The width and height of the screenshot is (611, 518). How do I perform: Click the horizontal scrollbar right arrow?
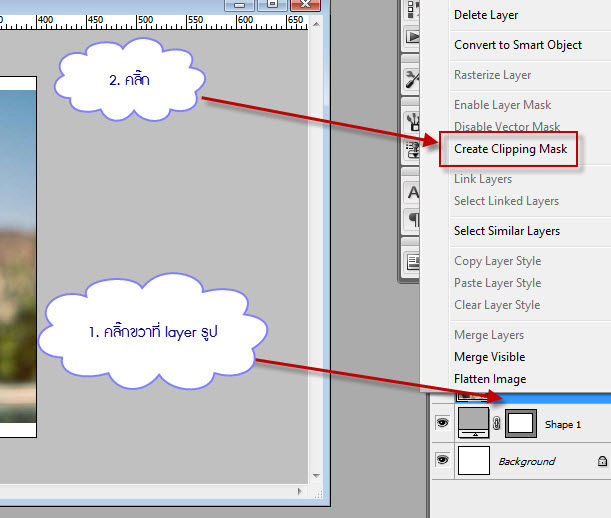point(299,491)
